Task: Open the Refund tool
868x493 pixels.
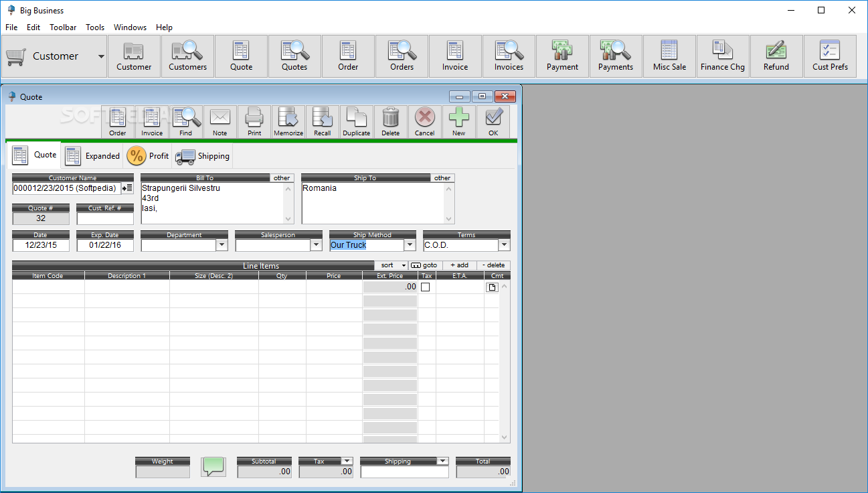Action: pos(776,56)
